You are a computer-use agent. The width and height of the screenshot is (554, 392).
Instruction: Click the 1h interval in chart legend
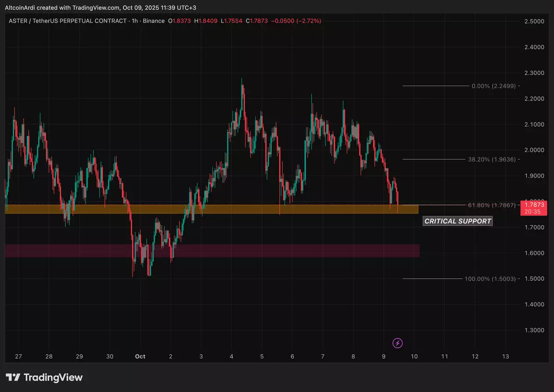point(135,21)
